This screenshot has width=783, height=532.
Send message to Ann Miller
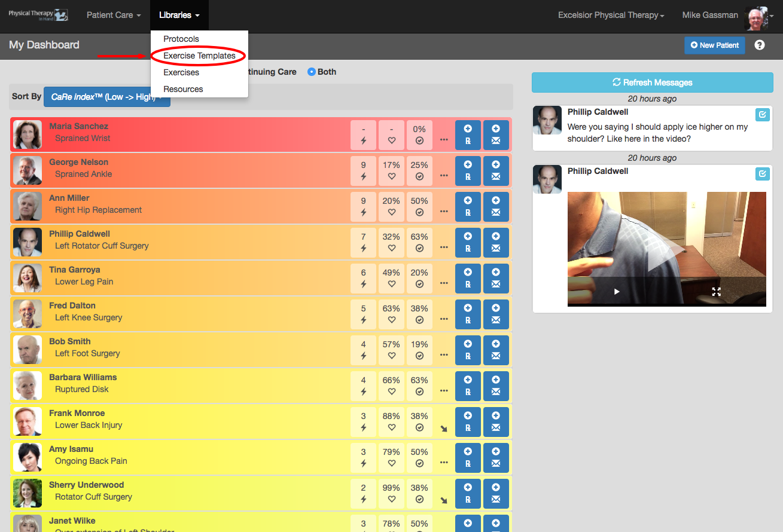tap(496, 206)
